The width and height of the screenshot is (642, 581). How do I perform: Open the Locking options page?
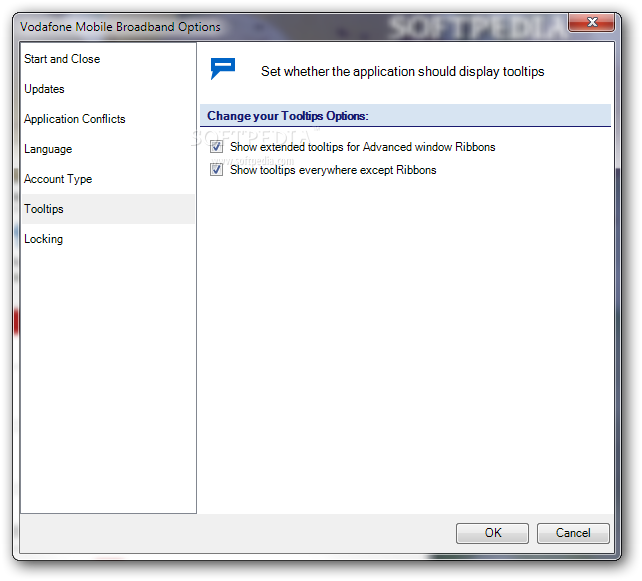click(x=108, y=239)
